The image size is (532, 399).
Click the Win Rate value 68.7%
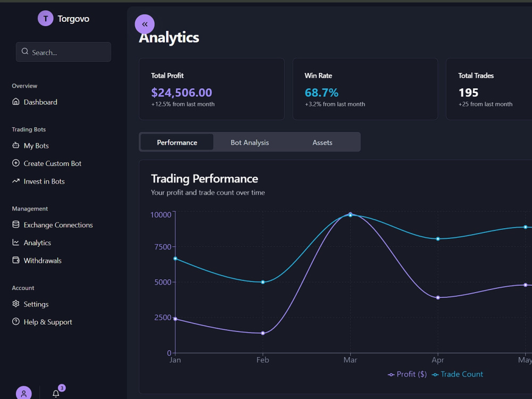pyautogui.click(x=321, y=92)
